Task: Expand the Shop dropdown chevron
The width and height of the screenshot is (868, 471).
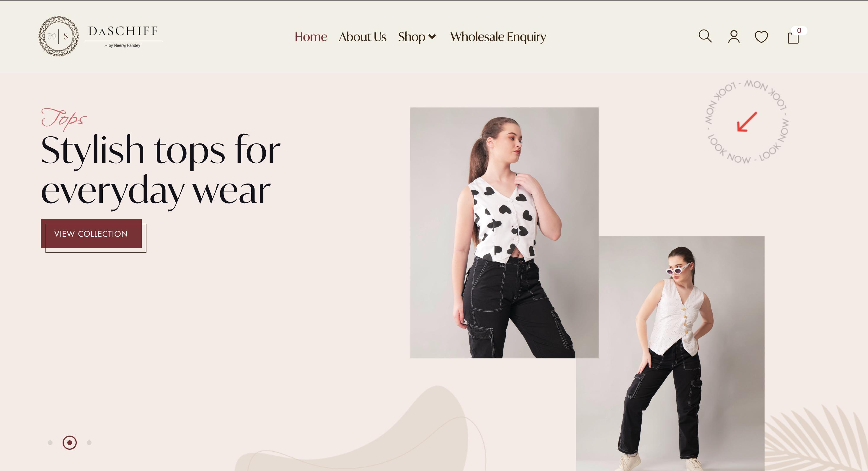Action: [432, 36]
